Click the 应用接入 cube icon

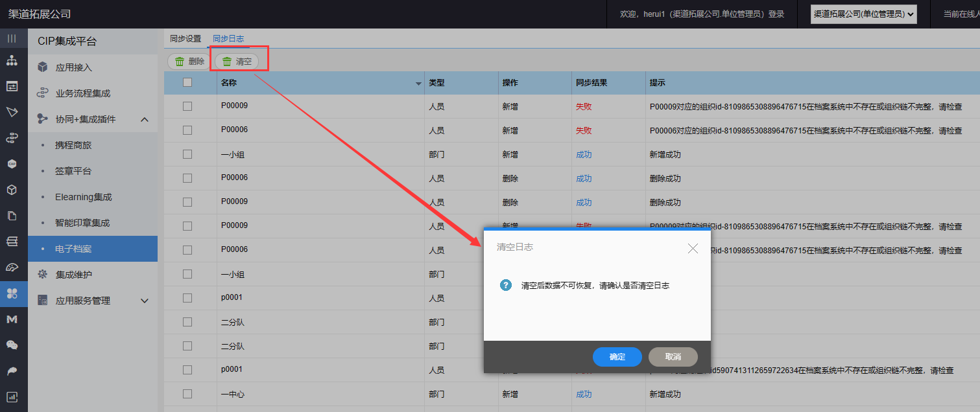[43, 67]
